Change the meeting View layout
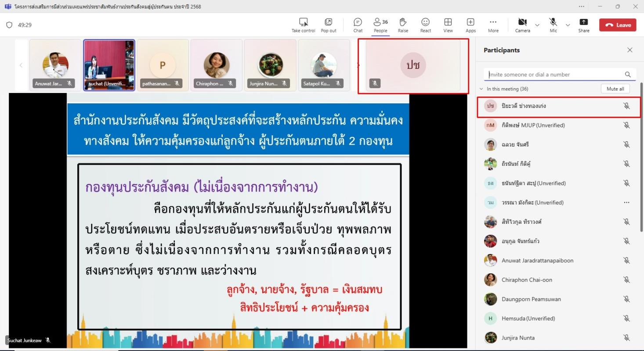This screenshot has width=644, height=351. pos(448,25)
